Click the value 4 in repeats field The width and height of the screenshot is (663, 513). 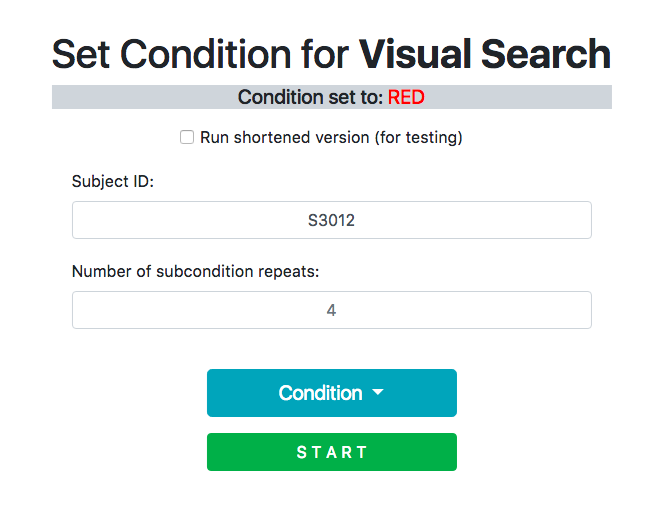point(331,310)
